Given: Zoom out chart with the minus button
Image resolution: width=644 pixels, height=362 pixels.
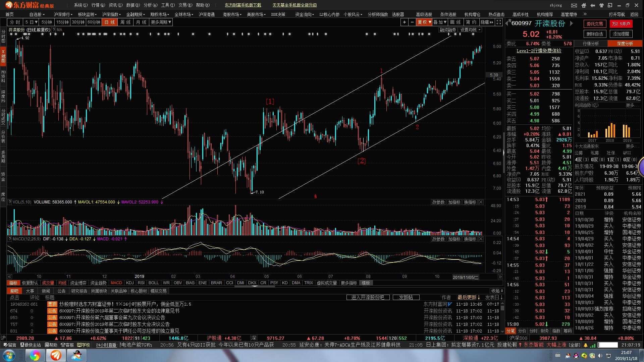Looking at the screenshot, I should 412,22.
